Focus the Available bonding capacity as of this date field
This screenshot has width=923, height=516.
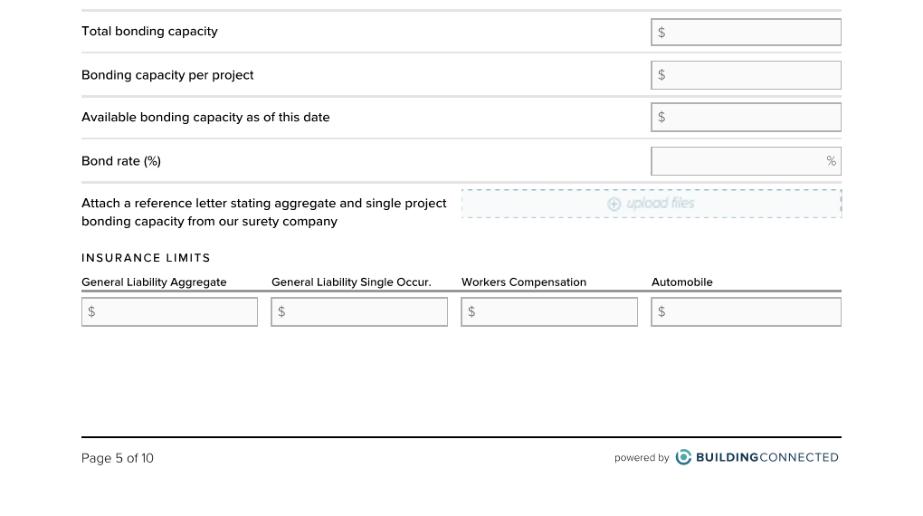pyautogui.click(x=746, y=117)
